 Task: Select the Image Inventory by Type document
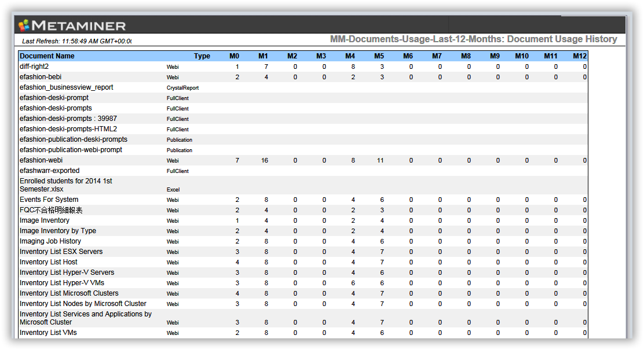[x=57, y=231]
